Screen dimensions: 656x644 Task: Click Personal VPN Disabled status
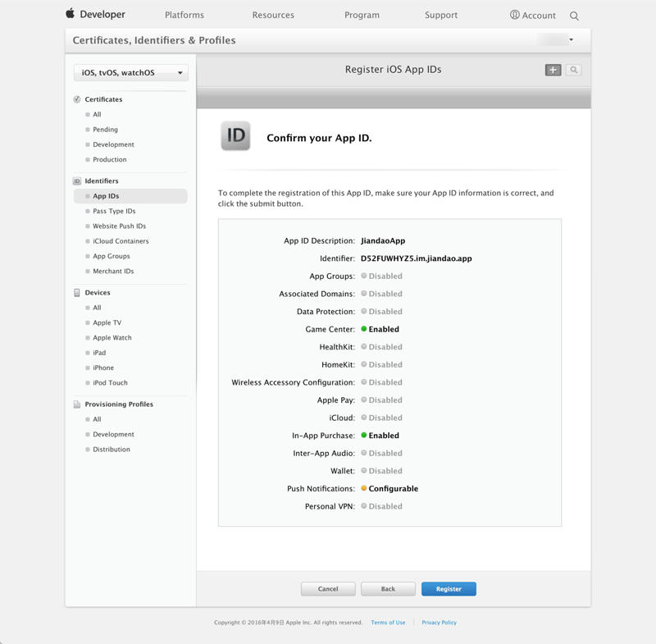381,506
